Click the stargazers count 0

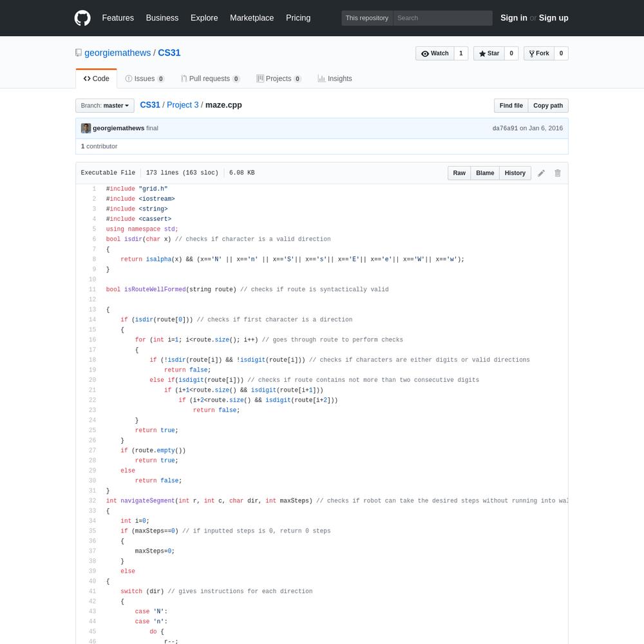click(x=511, y=53)
